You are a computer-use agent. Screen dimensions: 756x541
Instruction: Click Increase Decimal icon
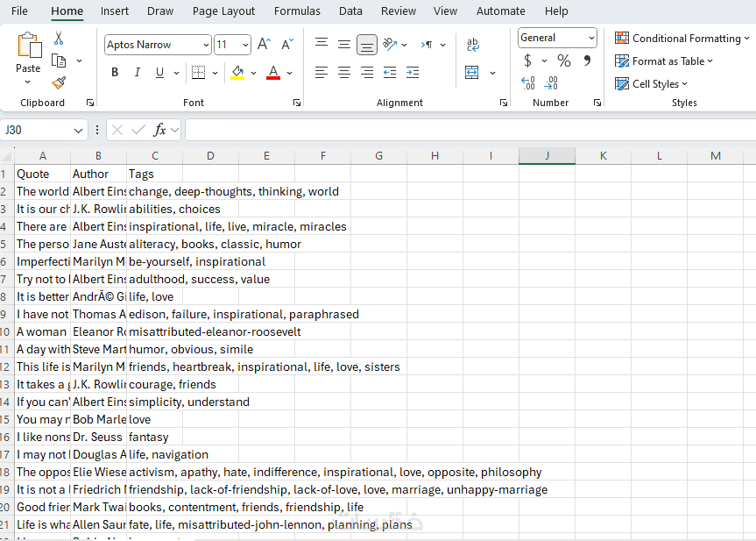528,83
